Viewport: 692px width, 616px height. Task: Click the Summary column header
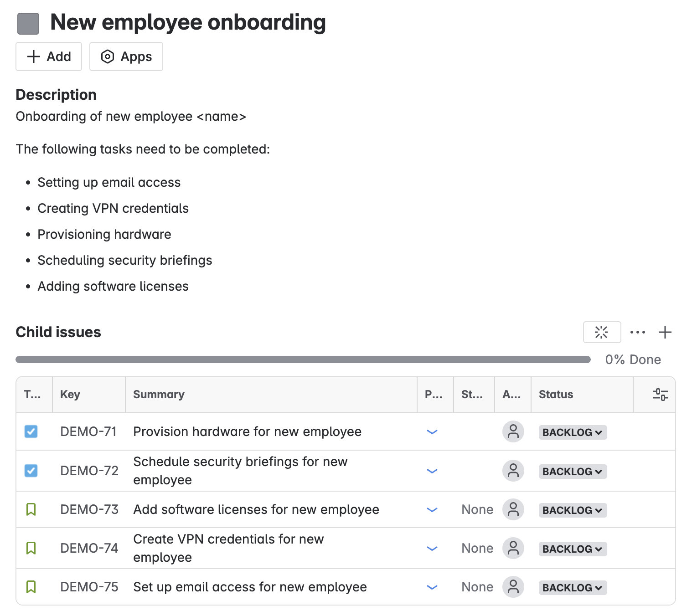click(159, 395)
